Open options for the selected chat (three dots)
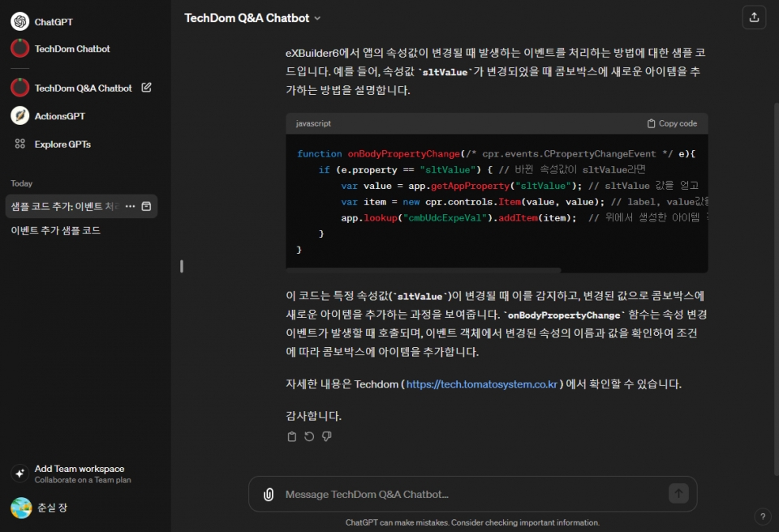 click(130, 207)
